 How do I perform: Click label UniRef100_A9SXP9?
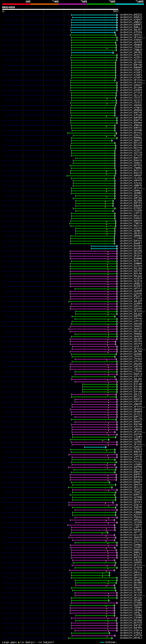click(131, 42)
